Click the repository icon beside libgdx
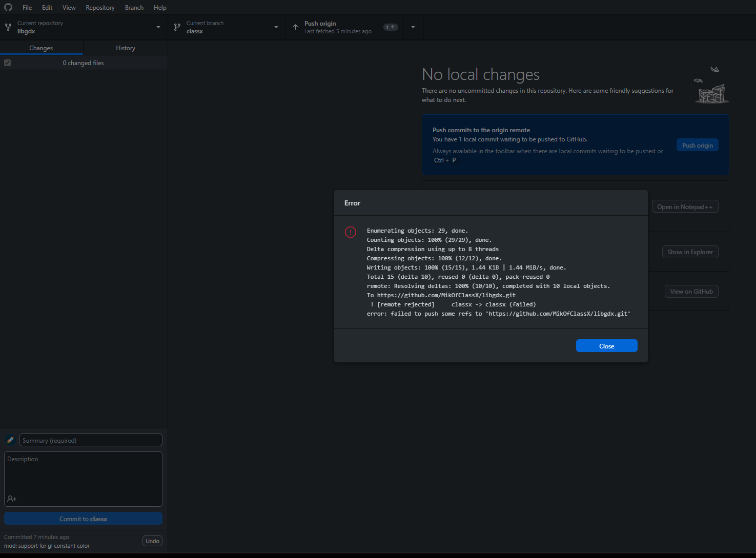 8,27
